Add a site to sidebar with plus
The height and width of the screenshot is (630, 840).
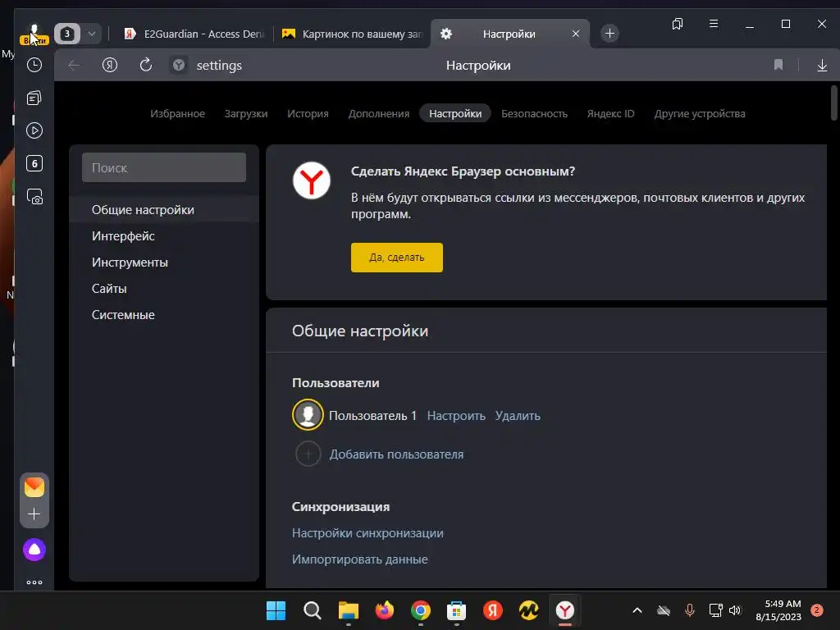[x=34, y=514]
